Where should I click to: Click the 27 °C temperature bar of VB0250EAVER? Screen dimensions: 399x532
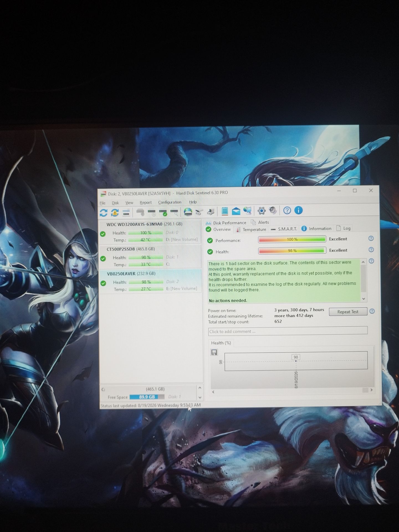[146, 289]
